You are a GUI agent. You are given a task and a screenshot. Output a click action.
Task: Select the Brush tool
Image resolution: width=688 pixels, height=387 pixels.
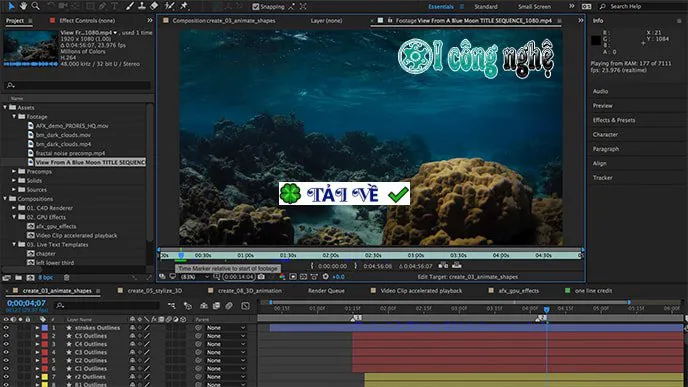pyautogui.click(x=130, y=6)
